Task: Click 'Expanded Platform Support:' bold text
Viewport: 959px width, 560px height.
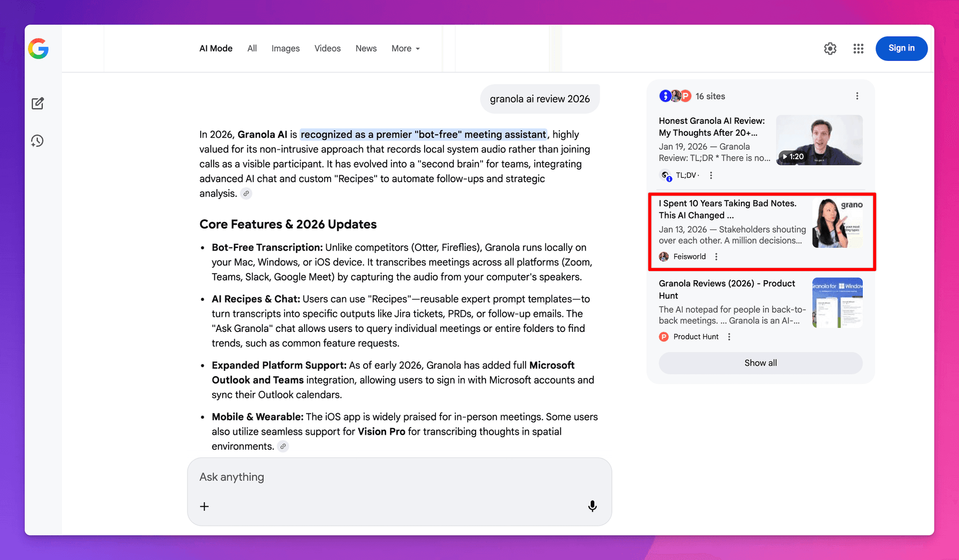Action: pyautogui.click(x=279, y=365)
